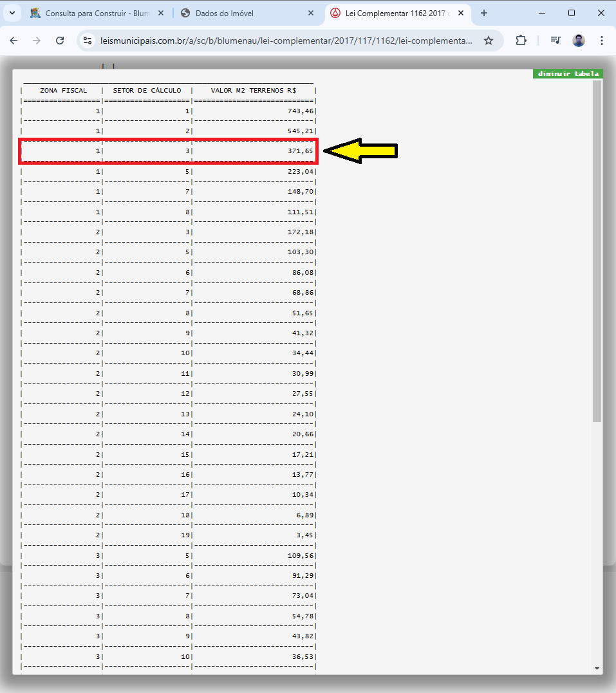
Task: Click the table's vertical scrollbar thumb
Action: click(x=597, y=251)
